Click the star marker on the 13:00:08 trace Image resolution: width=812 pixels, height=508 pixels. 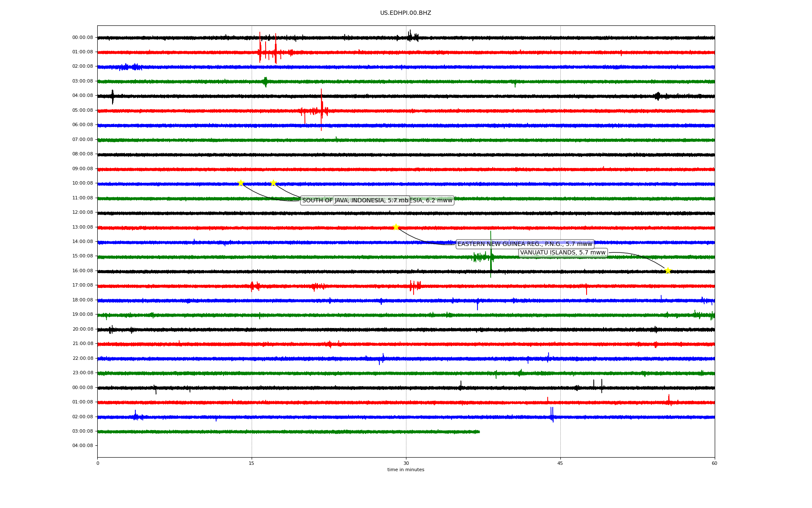coord(396,227)
